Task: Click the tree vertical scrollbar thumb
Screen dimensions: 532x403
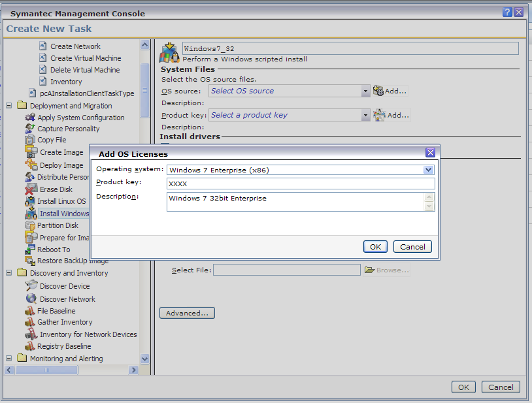Action: [144, 90]
